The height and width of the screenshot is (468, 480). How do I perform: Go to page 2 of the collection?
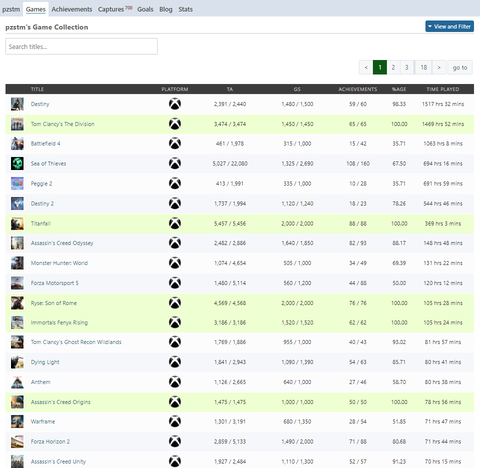click(x=393, y=67)
